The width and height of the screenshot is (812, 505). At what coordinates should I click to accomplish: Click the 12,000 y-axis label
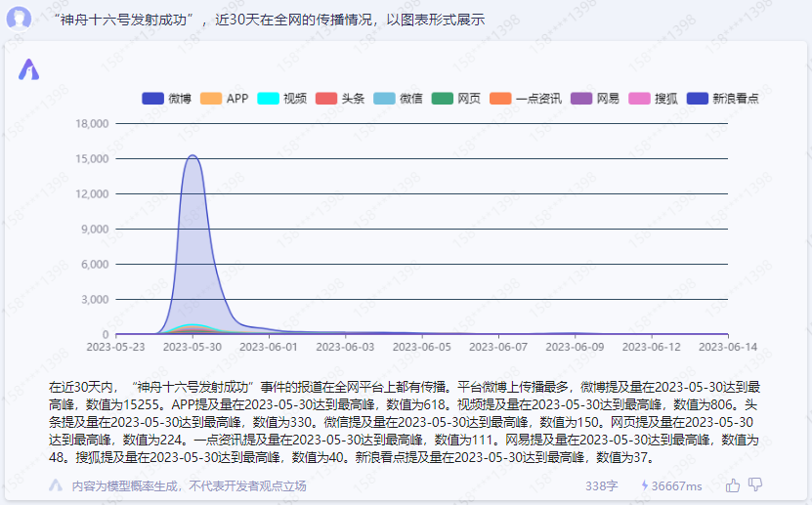(x=92, y=194)
